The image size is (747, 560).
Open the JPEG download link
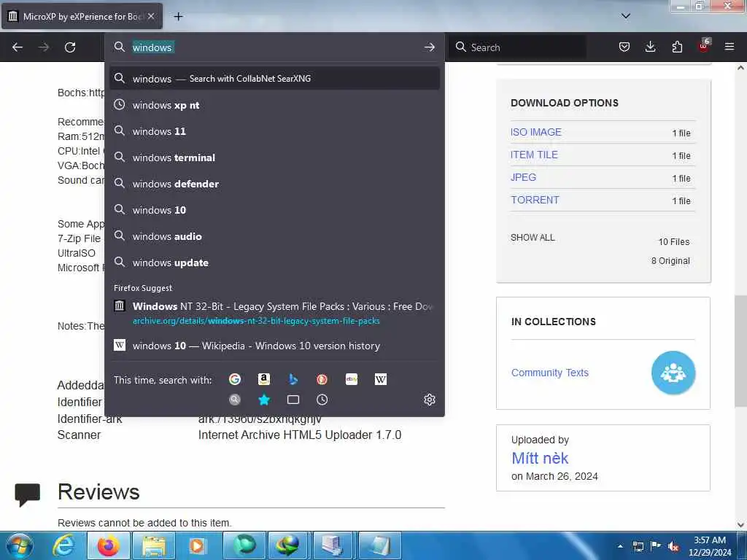524,177
